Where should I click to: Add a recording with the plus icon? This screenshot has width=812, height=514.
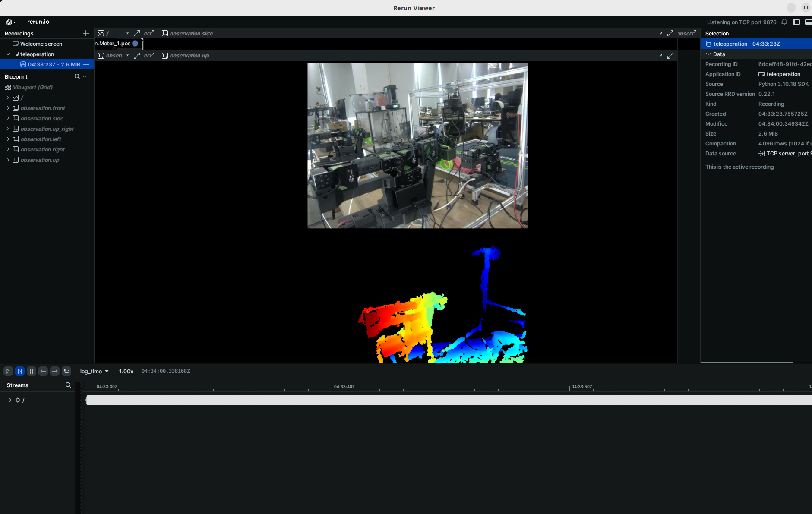pos(85,33)
